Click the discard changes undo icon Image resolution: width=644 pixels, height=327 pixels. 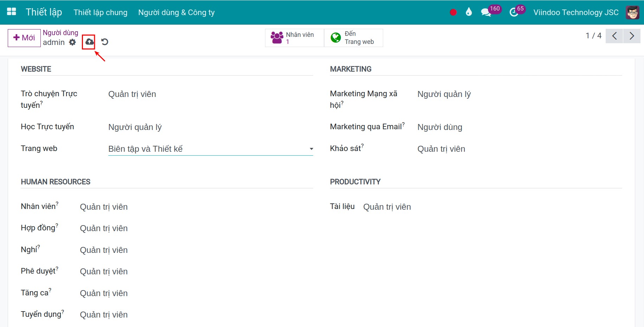tap(104, 42)
